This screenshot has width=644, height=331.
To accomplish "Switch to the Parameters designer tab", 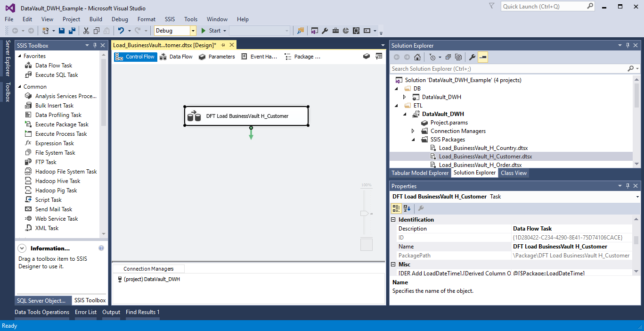I will [217, 57].
